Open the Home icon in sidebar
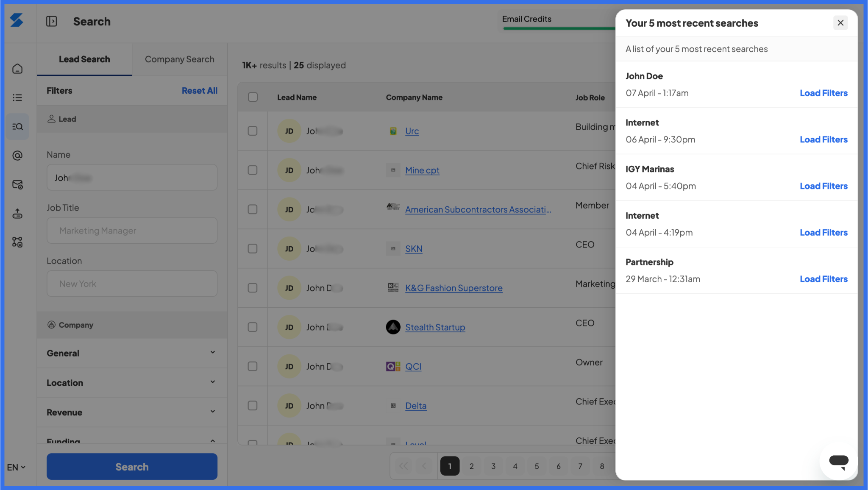This screenshot has height=490, width=868. point(17,69)
